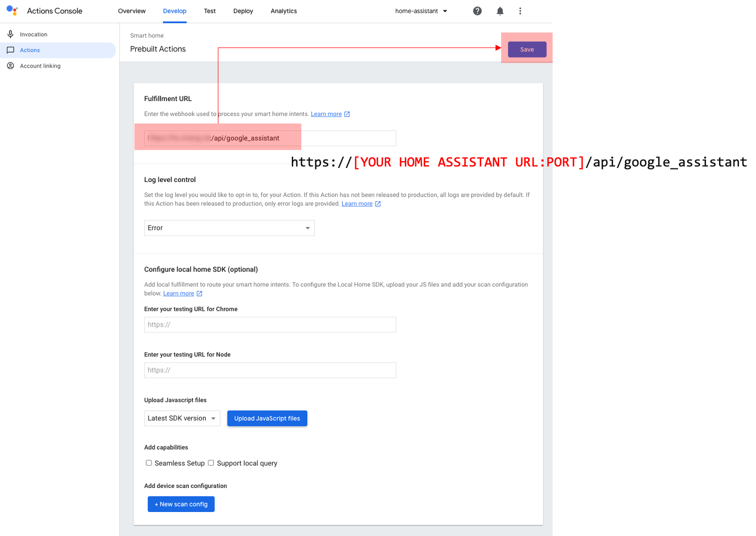Click the Save button
The image size is (756, 536).
click(527, 49)
